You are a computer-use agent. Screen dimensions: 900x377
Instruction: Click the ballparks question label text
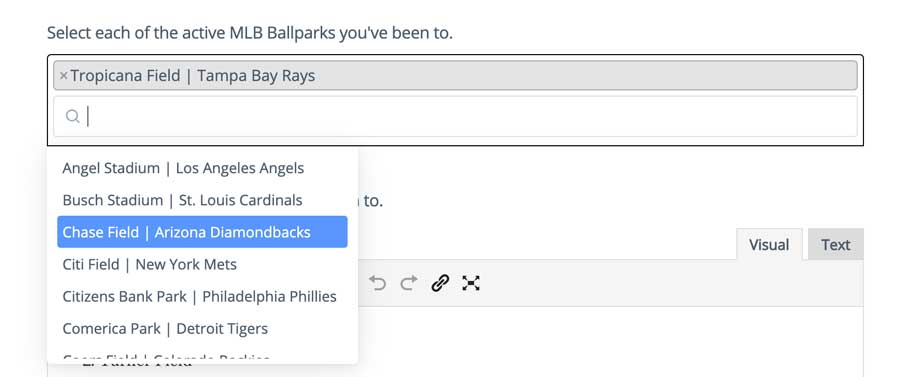pos(250,33)
